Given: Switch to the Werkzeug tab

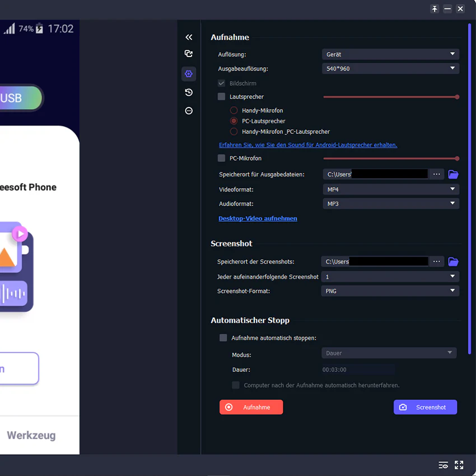Looking at the screenshot, I should pos(31,435).
